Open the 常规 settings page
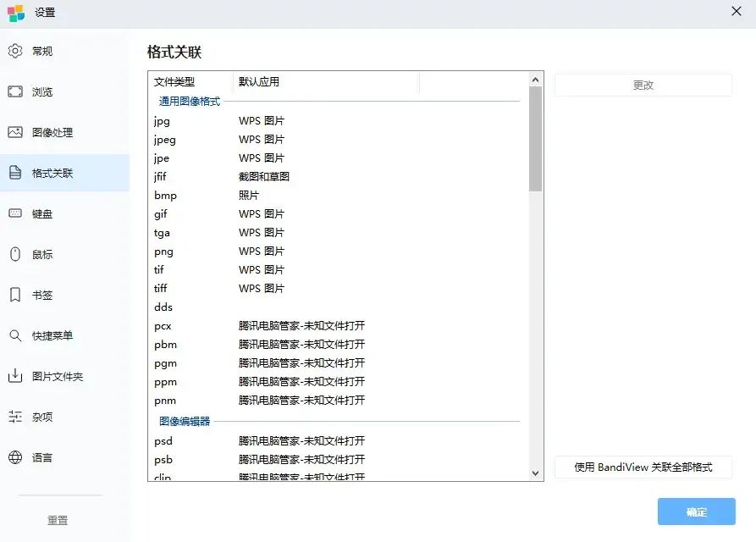Screen dimensions: 756x542 [x=64, y=51]
